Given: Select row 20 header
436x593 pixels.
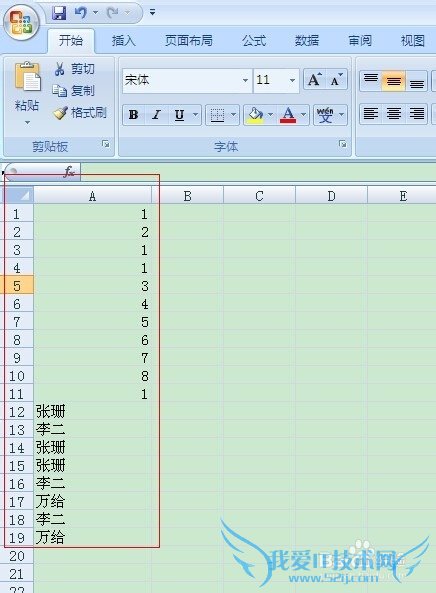Looking at the screenshot, I should [x=17, y=556].
